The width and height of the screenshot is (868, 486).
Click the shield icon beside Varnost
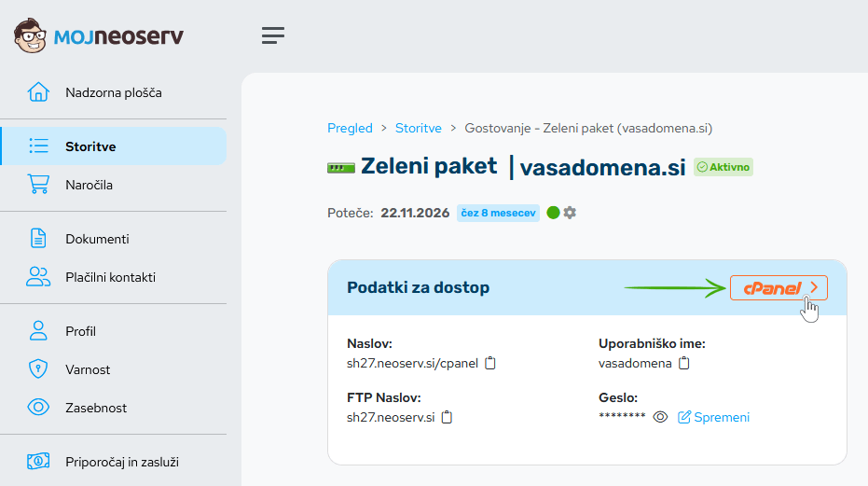pyautogui.click(x=38, y=369)
